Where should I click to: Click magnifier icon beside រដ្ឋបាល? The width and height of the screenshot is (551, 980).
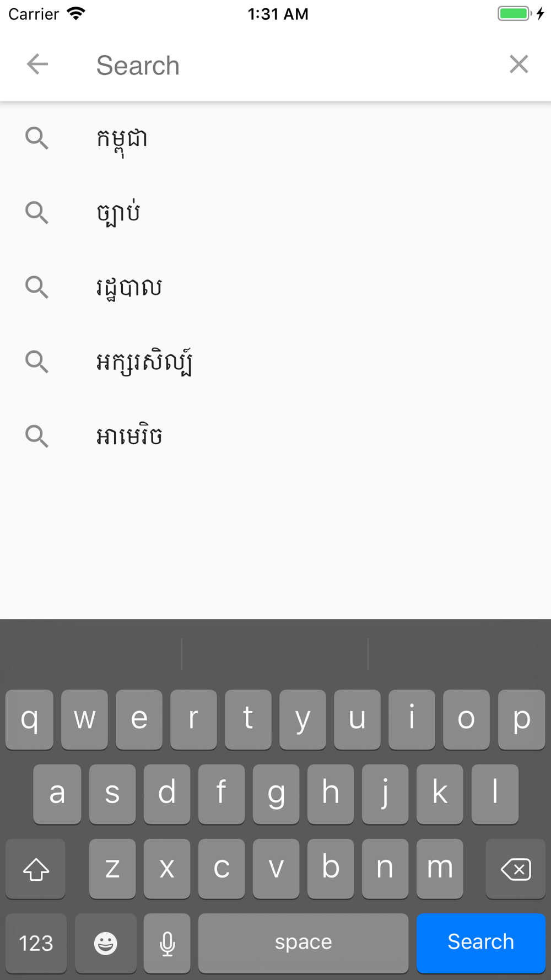pyautogui.click(x=37, y=287)
